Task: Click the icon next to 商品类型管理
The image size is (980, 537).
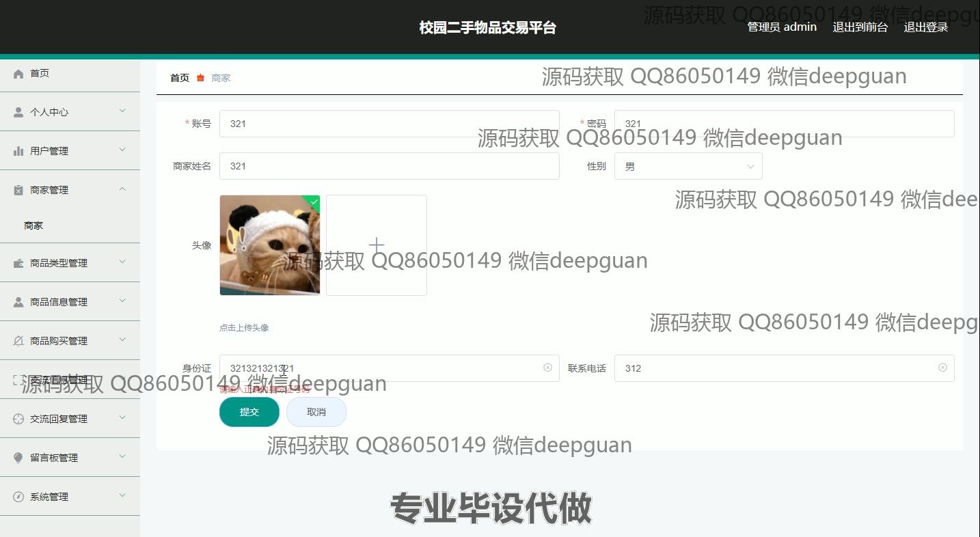Action: (18, 264)
